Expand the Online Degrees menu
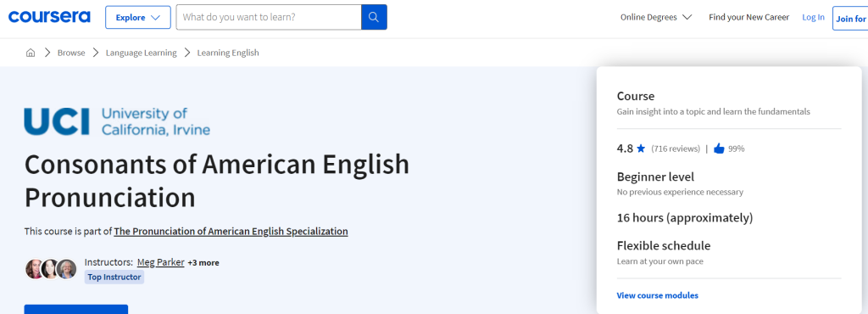The height and width of the screenshot is (314, 868). pyautogui.click(x=656, y=17)
